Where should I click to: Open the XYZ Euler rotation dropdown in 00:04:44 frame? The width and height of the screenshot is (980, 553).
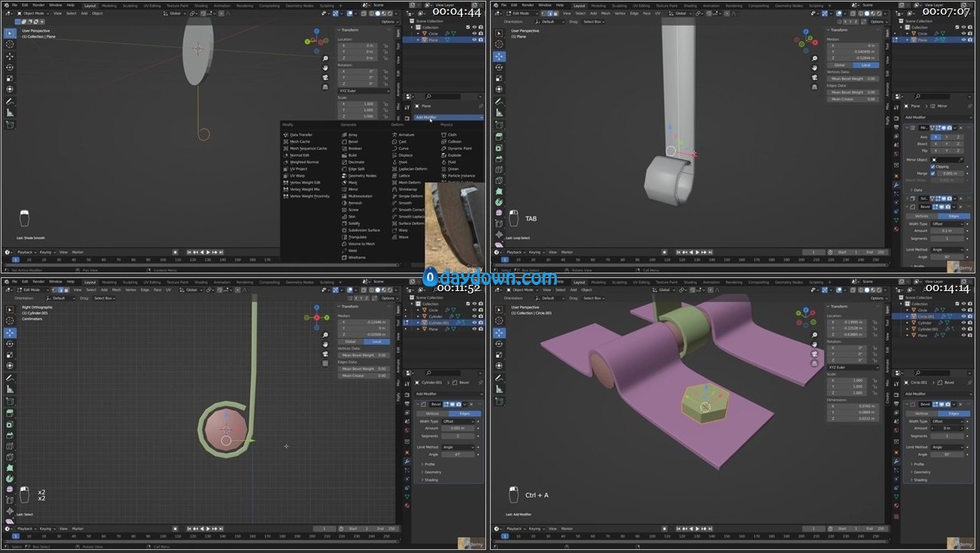363,91
